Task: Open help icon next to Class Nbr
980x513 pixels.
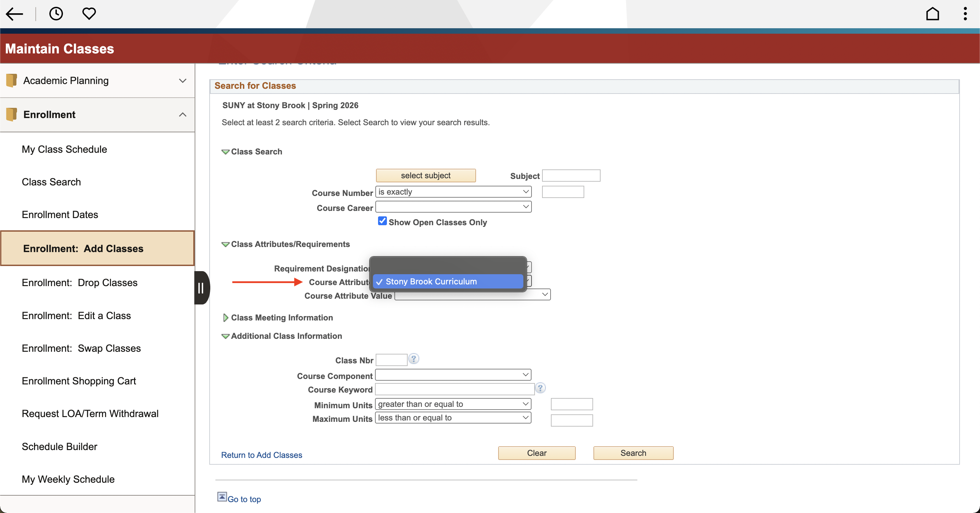Action: tap(413, 359)
